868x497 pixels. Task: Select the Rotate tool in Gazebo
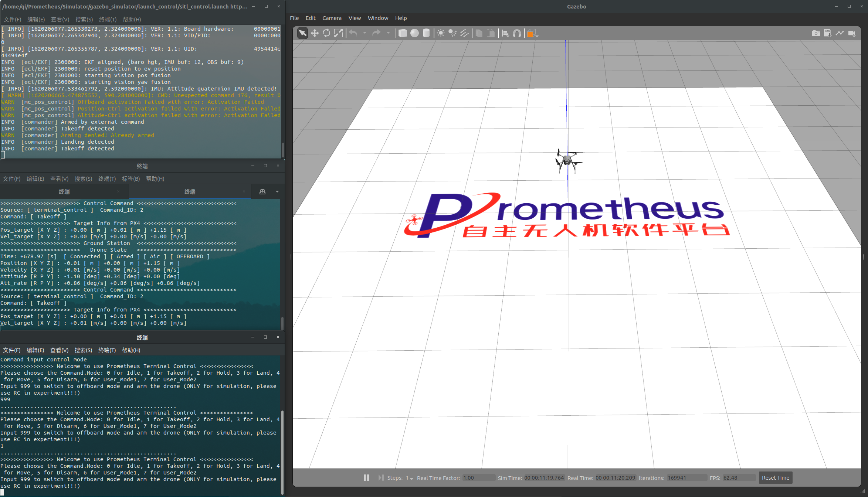326,33
